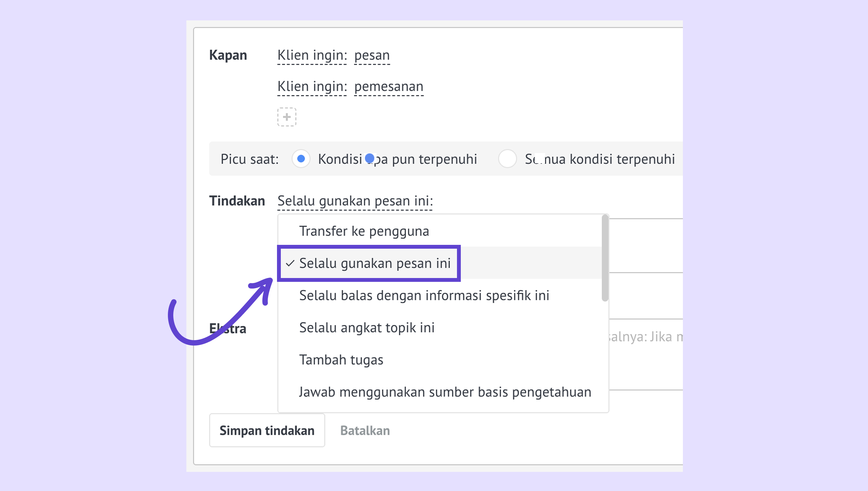
Task: Click the plus icon to add condition
Action: (x=287, y=117)
